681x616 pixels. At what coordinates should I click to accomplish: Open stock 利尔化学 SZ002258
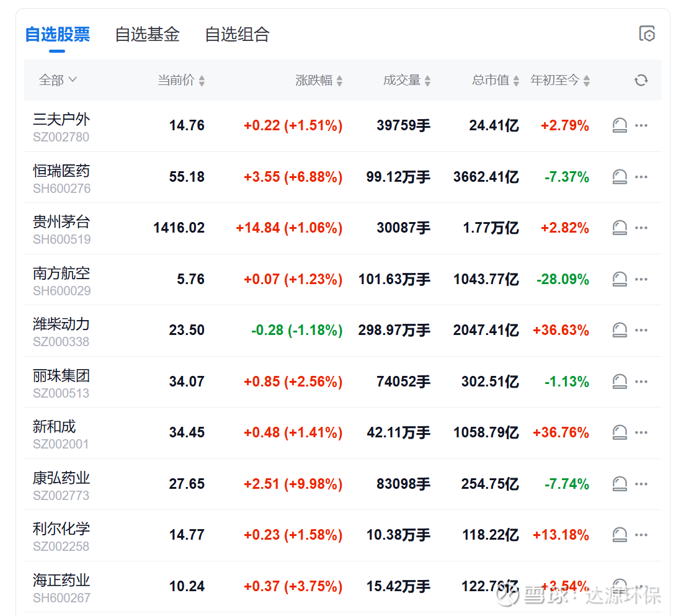[x=61, y=536]
